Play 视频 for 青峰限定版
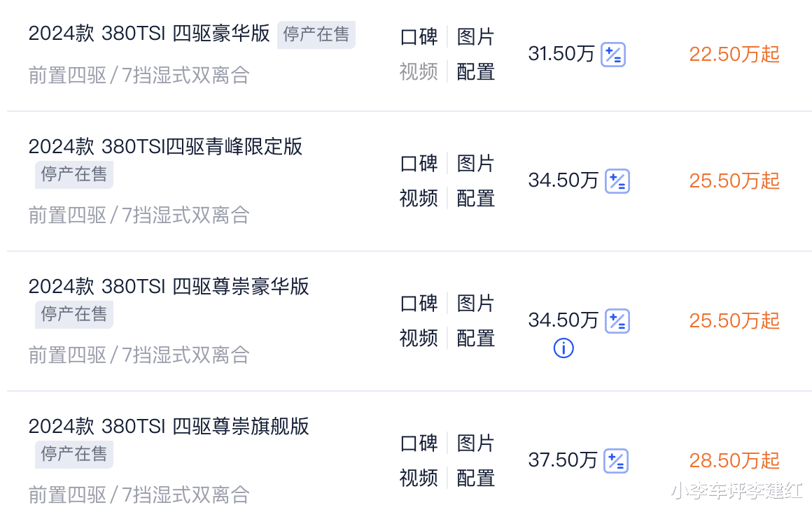This screenshot has width=812, height=512. (419, 198)
